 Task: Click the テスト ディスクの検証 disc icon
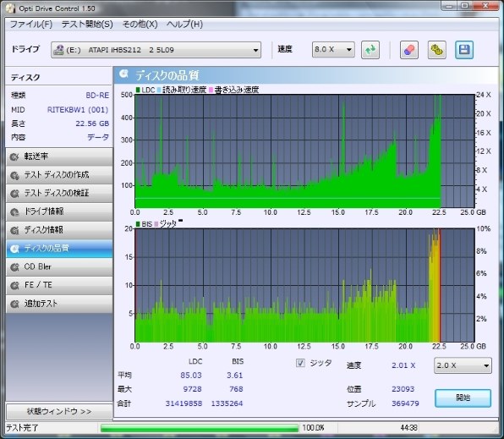click(x=14, y=194)
